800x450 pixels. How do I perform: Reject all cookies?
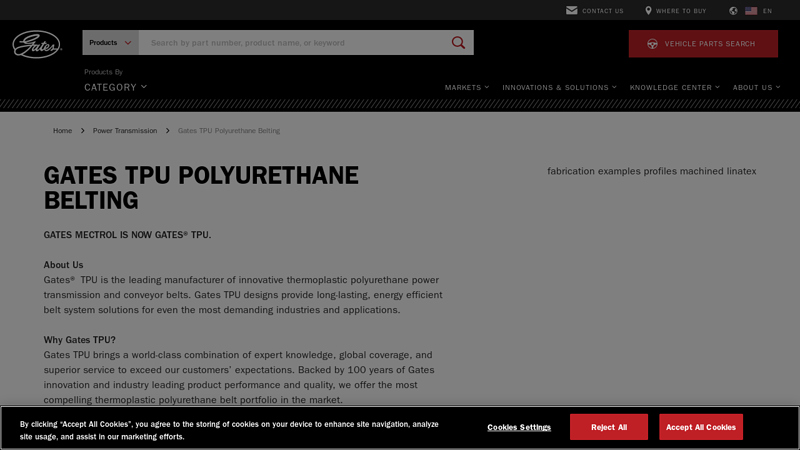coord(609,427)
